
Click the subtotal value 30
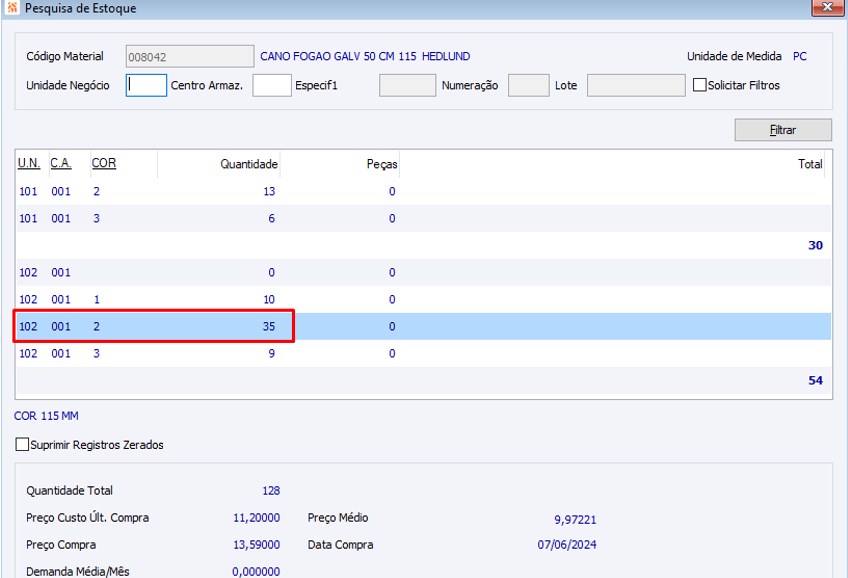(815, 245)
